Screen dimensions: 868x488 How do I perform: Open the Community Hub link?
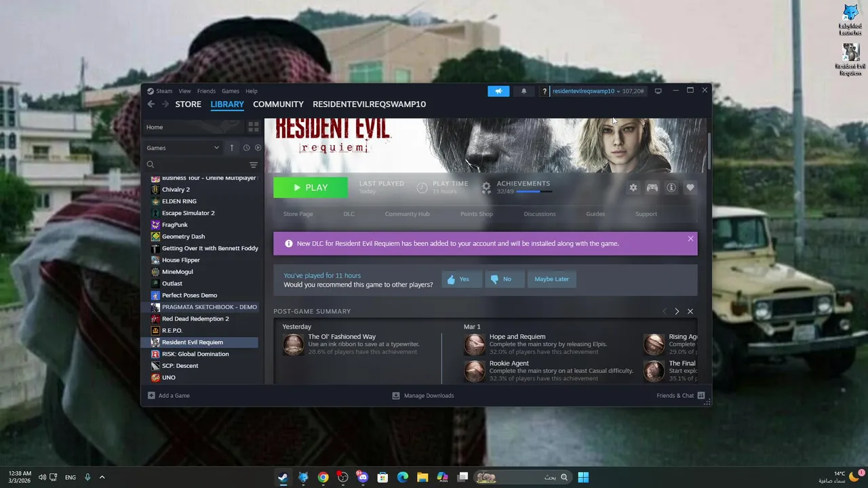tap(407, 213)
